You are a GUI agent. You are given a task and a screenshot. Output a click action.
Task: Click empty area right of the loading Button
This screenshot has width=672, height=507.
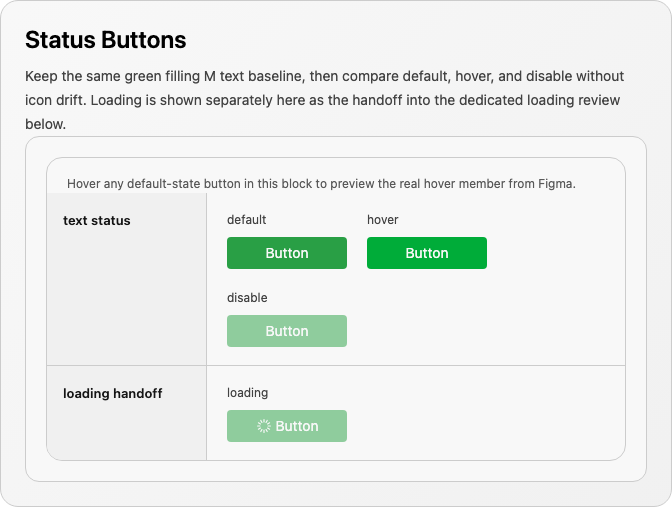[484, 426]
